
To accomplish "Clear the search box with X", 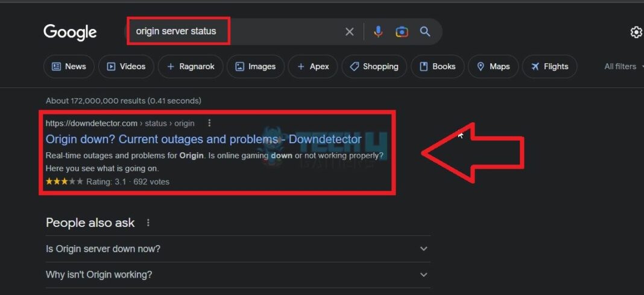I will (x=349, y=32).
